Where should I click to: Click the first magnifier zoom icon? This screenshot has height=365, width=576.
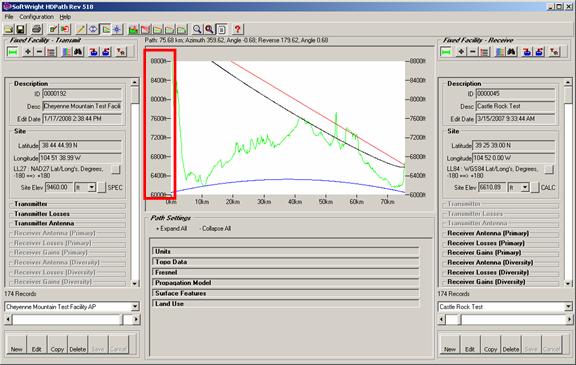coord(197,29)
